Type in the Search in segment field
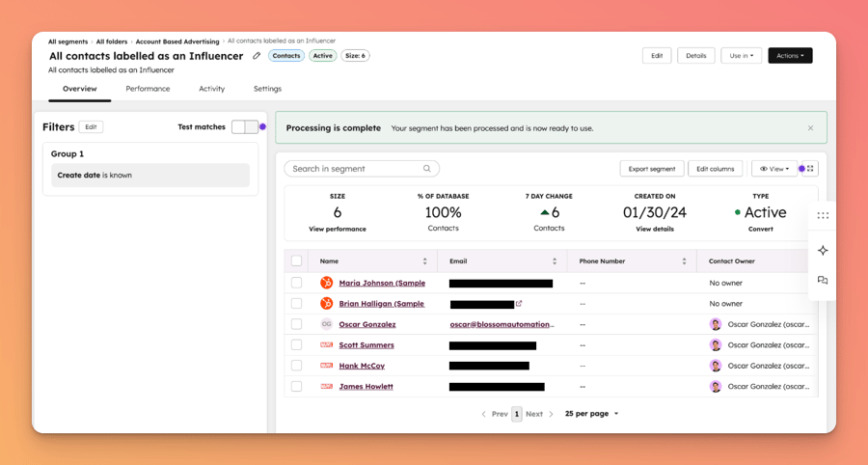The image size is (868, 465). (x=354, y=169)
